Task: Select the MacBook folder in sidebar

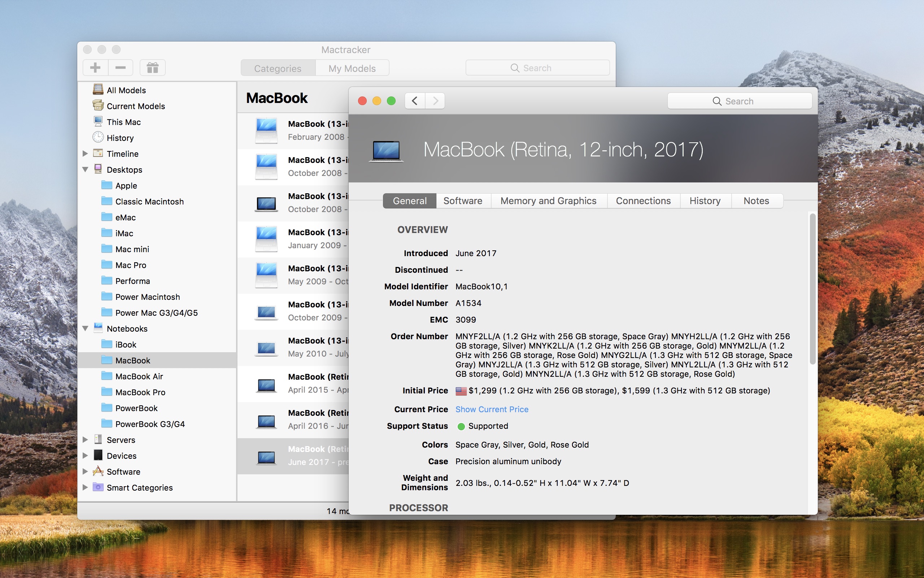Action: click(157, 360)
